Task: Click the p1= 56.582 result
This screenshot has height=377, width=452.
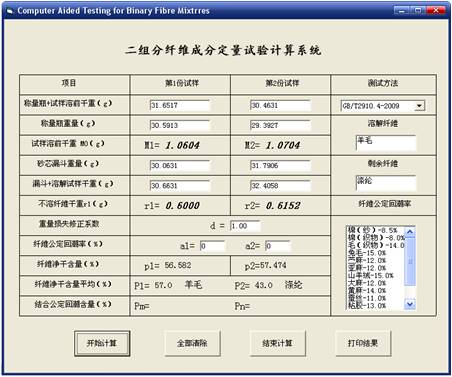Action: (168, 266)
